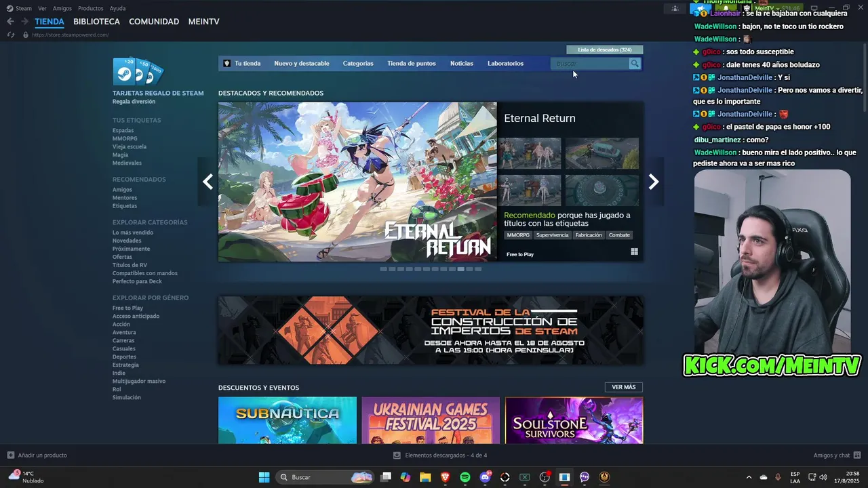The image size is (868, 488).
Task: Go back with the left arrow
Action: (x=10, y=22)
